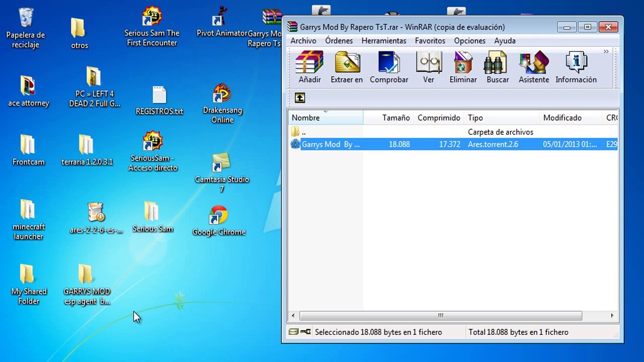Screen dimensions: 644x362
Task: Click the Ares torrent file icon in list
Action: [295, 144]
